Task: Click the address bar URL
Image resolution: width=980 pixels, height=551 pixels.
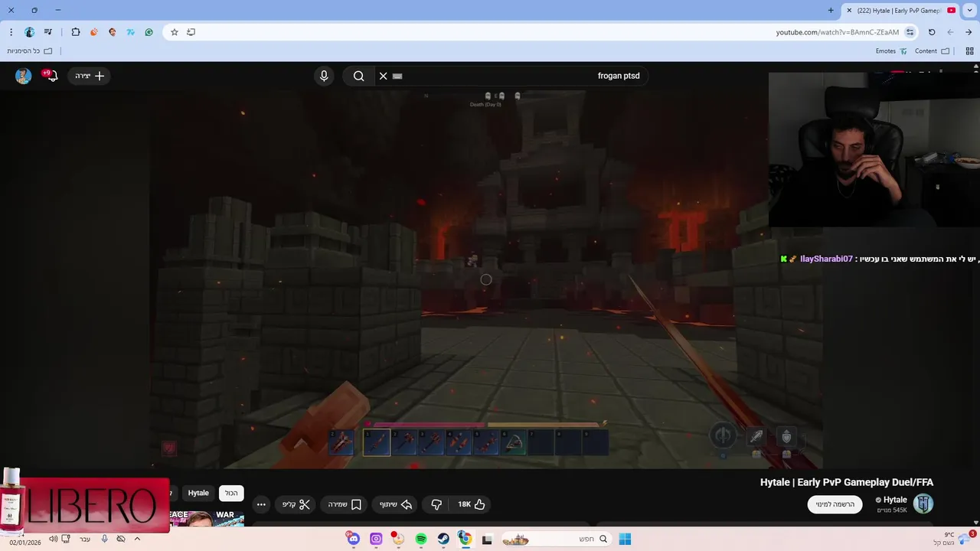Action: 837,32
